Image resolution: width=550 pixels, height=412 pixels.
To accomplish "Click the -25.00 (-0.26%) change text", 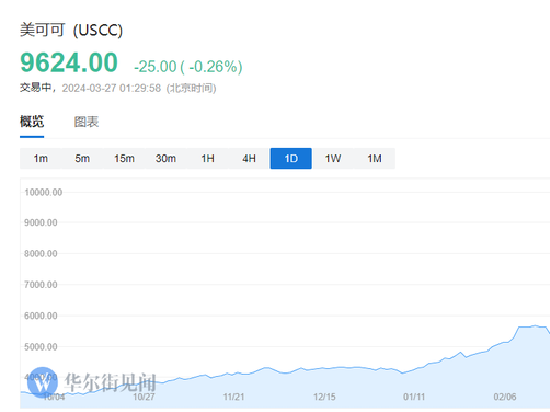I will (x=188, y=66).
